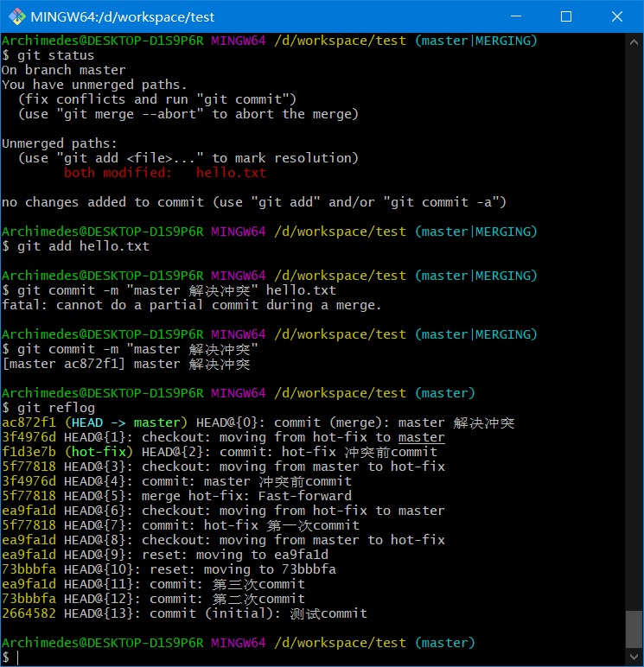
Task: Close the MINGW64 terminal window
Action: 616,16
